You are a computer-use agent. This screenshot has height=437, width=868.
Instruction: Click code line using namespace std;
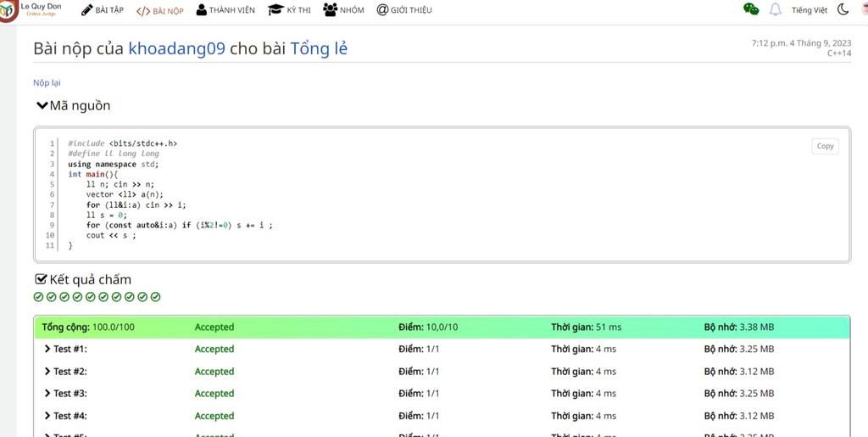114,164
